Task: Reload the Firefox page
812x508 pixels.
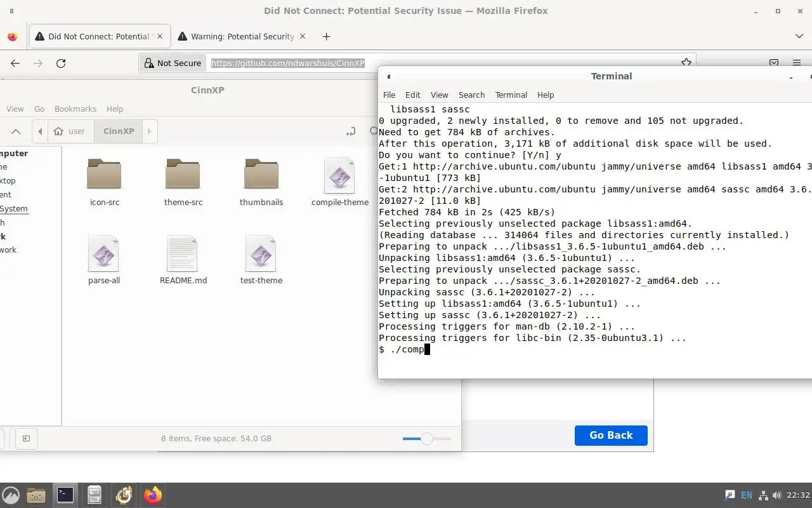Action: [61, 63]
